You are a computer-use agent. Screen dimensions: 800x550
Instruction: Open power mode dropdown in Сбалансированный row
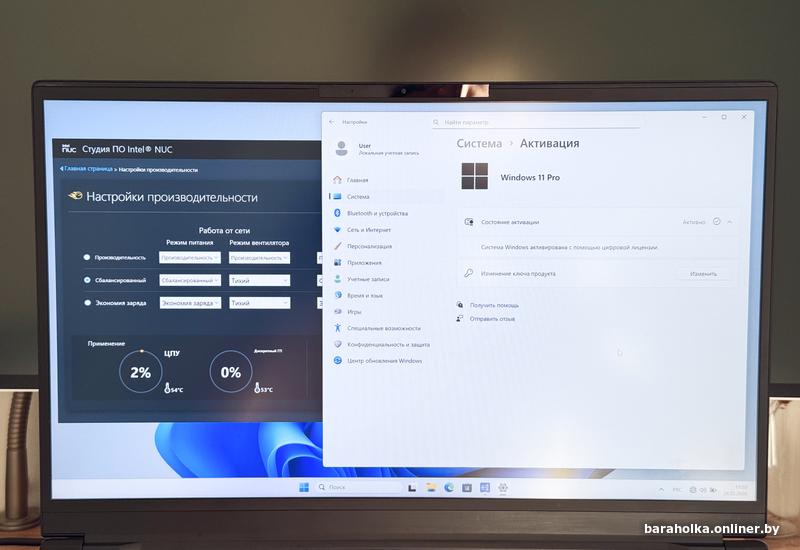pos(190,280)
